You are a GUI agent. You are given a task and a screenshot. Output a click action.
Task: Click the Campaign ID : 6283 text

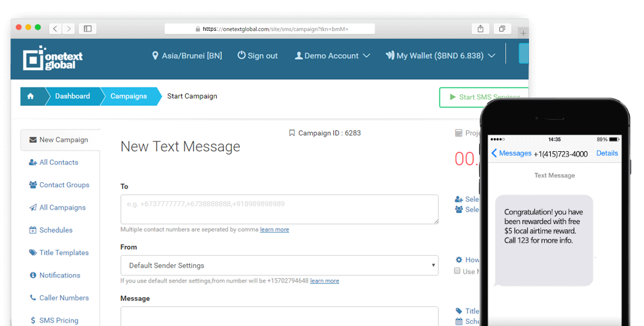click(329, 133)
